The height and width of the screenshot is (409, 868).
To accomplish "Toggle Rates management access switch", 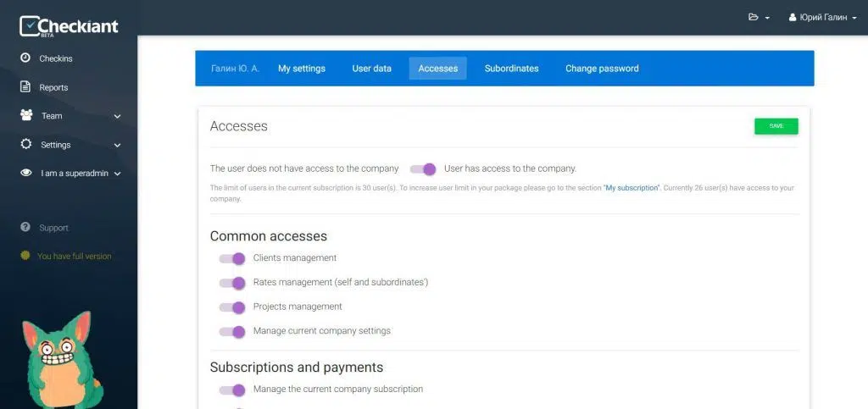I will point(231,283).
